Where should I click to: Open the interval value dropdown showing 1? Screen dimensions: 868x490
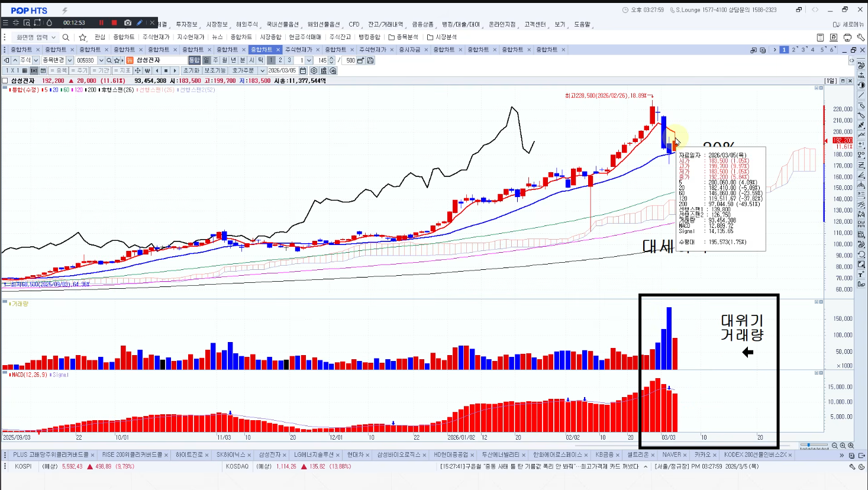click(309, 60)
